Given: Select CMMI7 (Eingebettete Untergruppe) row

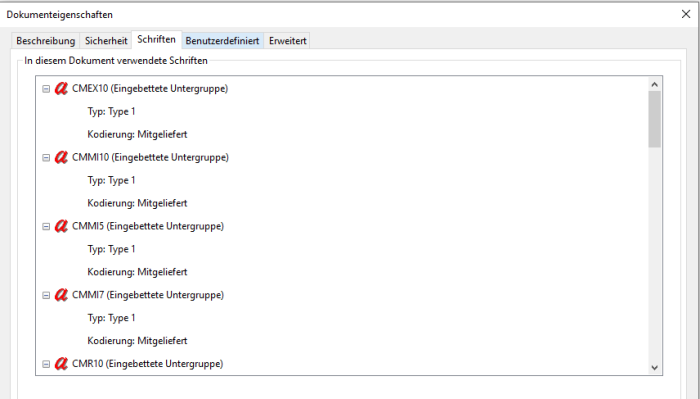Looking at the screenshot, I should [148, 295].
